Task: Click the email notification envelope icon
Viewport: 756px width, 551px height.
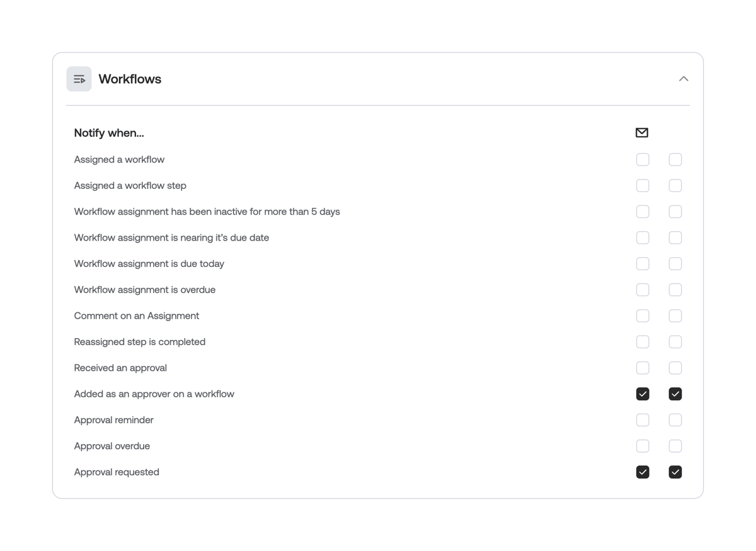Action: (x=642, y=132)
